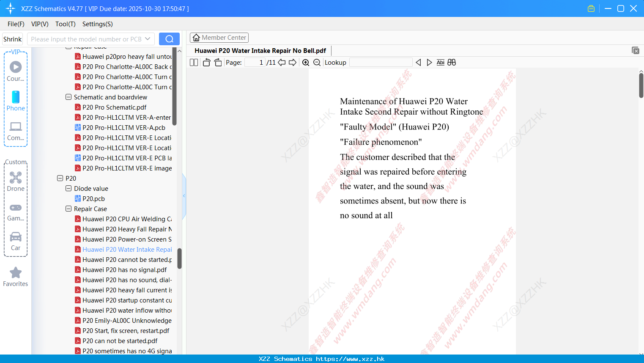Zoom out of the PDF
Screen dimensions: 644x363
point(317,63)
